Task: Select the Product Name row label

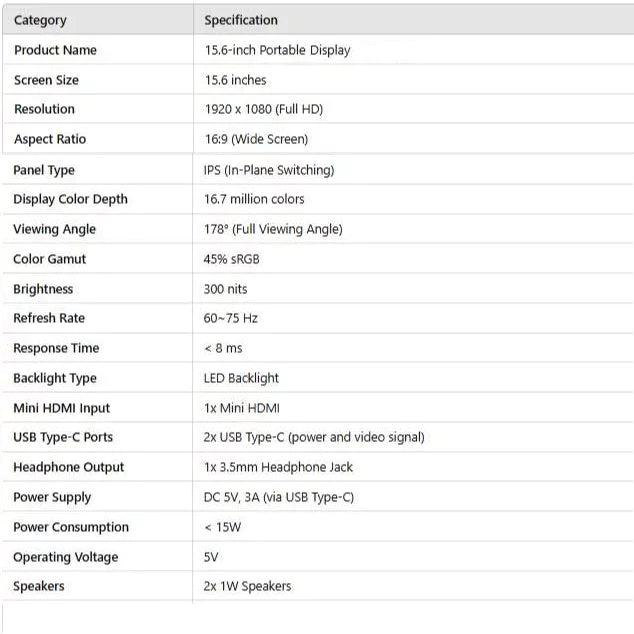Action: 55,50
